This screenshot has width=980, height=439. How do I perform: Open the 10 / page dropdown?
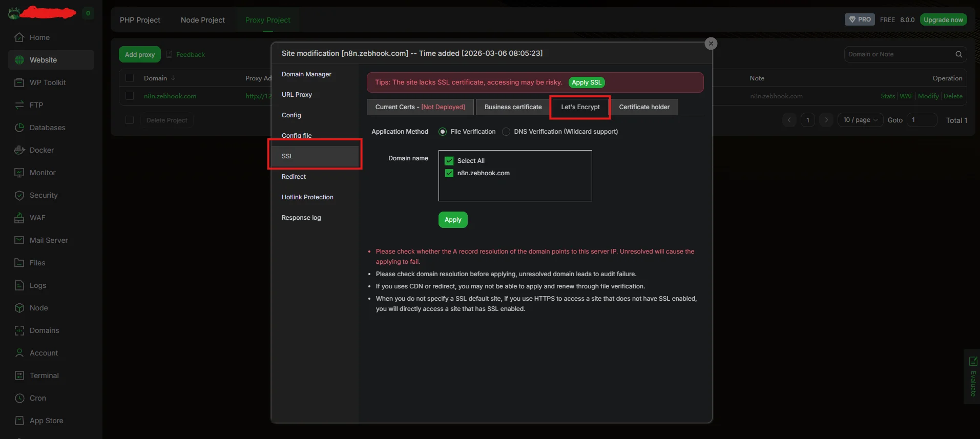[860, 120]
